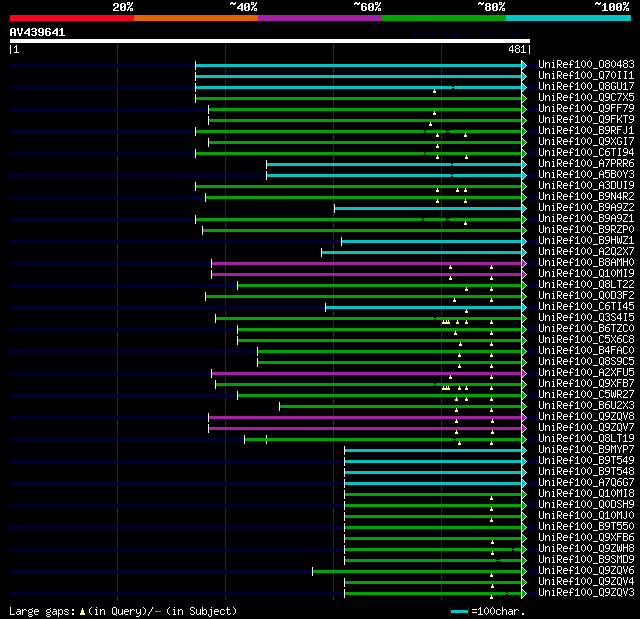Click the cyan =100char scale bar

tap(459, 611)
